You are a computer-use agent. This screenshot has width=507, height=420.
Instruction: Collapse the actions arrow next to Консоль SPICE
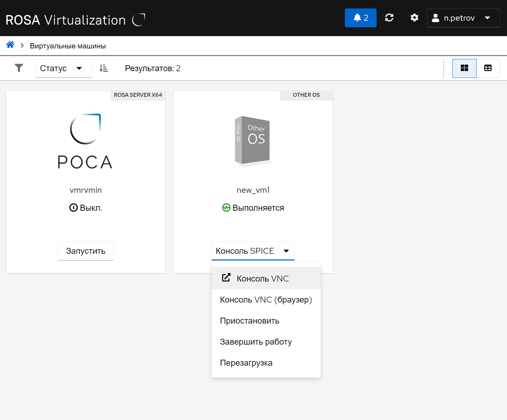(x=286, y=251)
